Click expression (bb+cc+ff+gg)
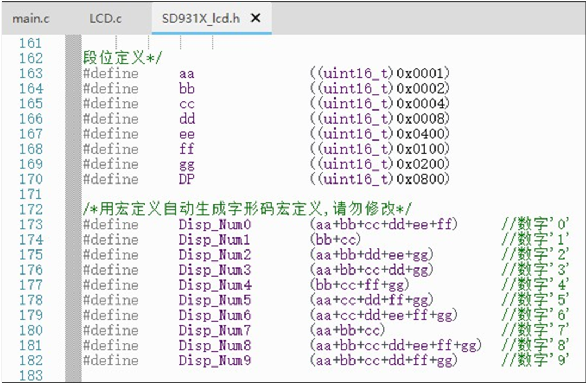The height and width of the screenshot is (384, 588). click(360, 285)
